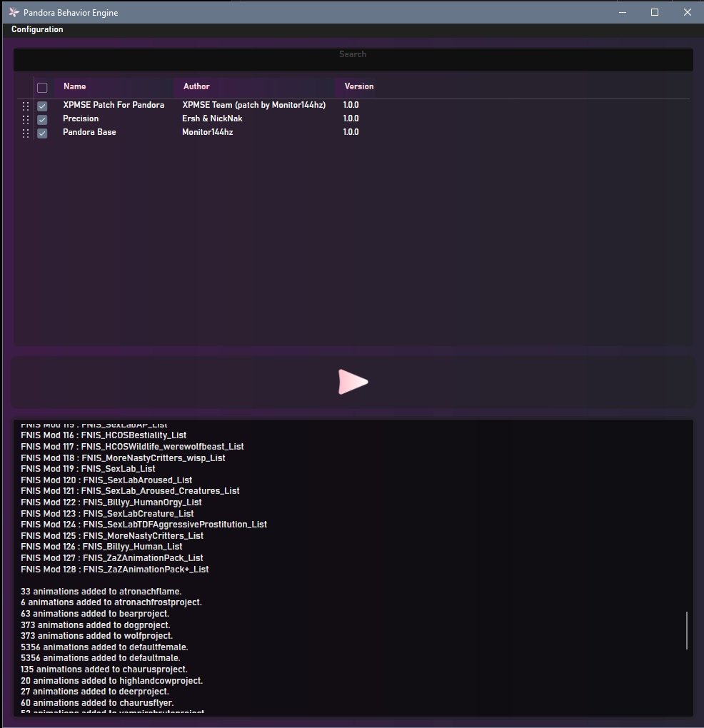Click log line 373 animations added to wolfproject
The height and width of the screenshot is (728, 704).
click(x=96, y=636)
